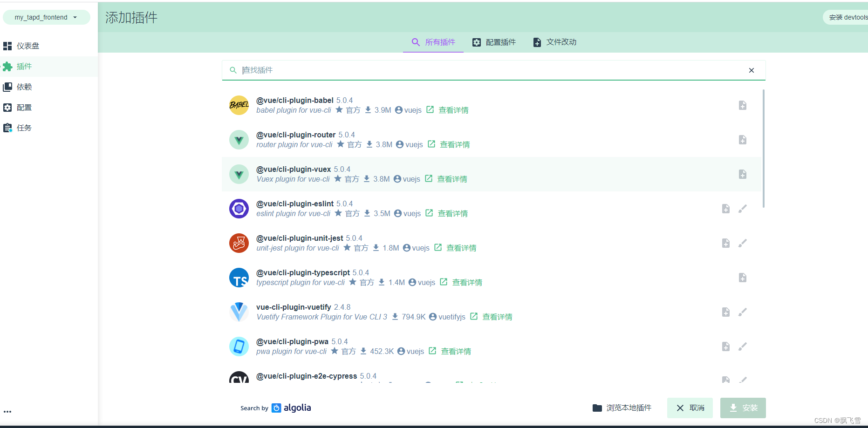Open the 配置 configuration panel

point(23,107)
